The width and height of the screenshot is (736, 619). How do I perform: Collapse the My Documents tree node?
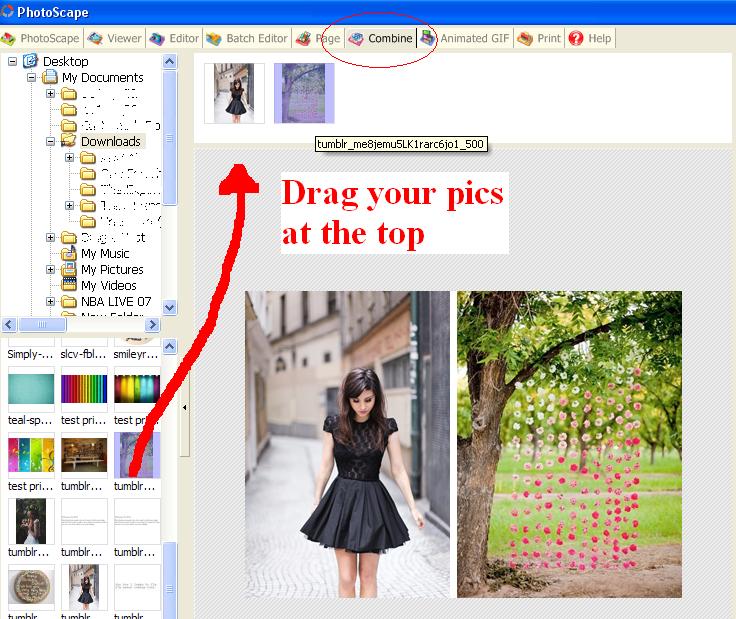pyautogui.click(x=31, y=77)
